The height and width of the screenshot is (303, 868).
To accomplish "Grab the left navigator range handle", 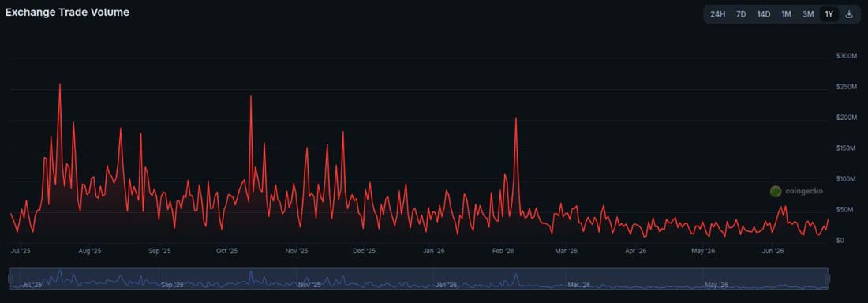I will [10, 279].
